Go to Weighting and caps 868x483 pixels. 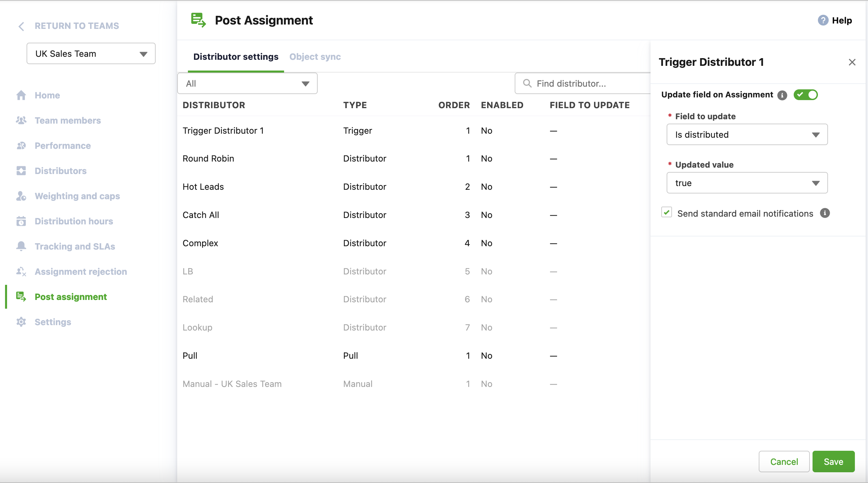click(77, 196)
